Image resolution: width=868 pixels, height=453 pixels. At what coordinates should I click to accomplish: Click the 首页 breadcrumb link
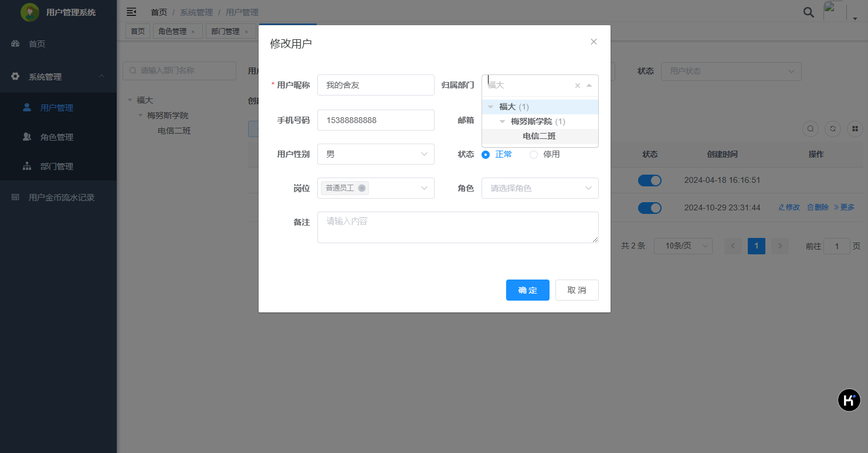pos(159,12)
